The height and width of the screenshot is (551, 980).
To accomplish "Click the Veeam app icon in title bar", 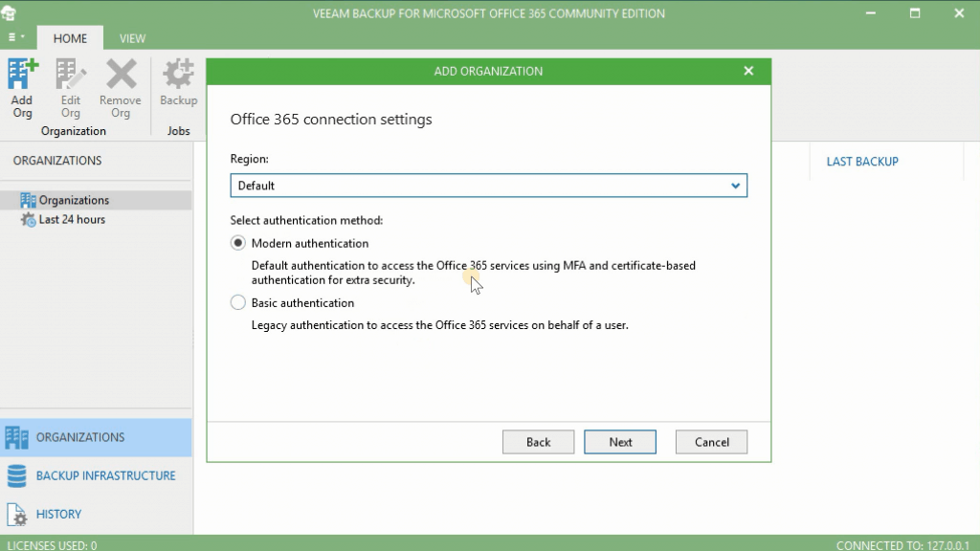I will pyautogui.click(x=9, y=13).
